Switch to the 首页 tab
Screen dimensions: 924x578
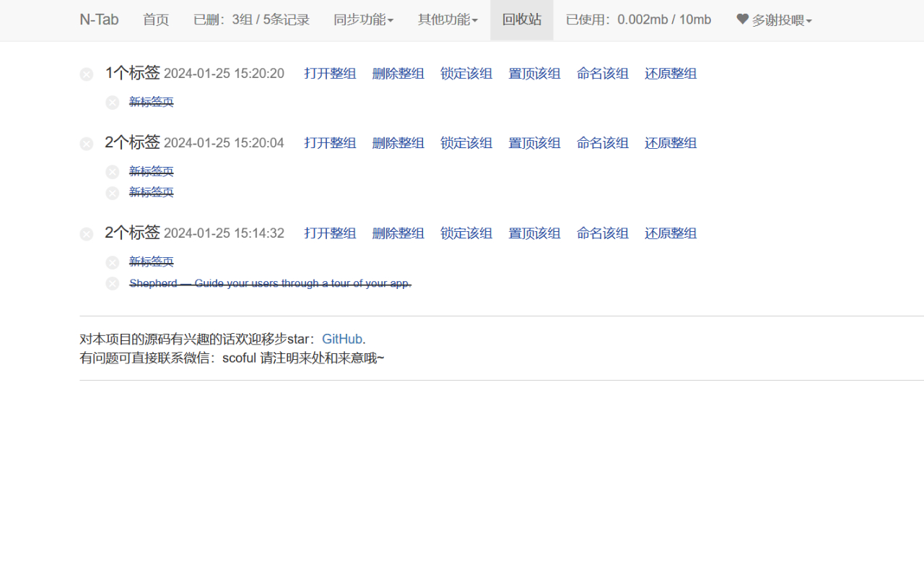point(156,20)
